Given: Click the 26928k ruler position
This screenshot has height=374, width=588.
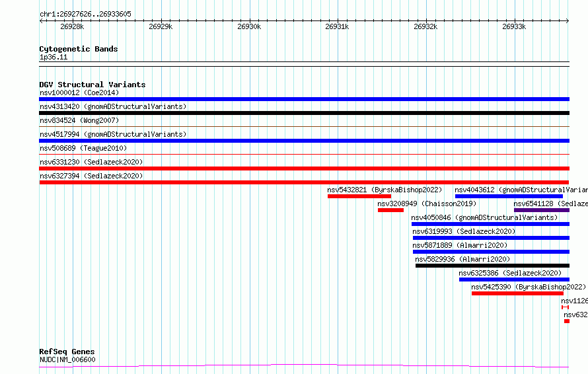Looking at the screenshot, I should (72, 26).
